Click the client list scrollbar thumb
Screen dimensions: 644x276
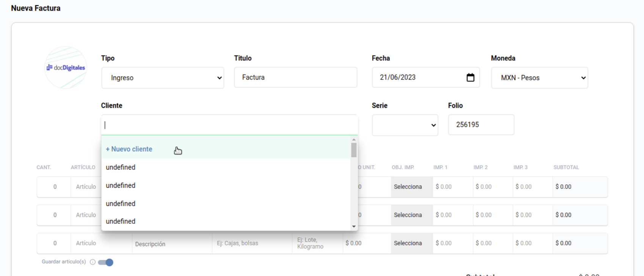point(354,150)
